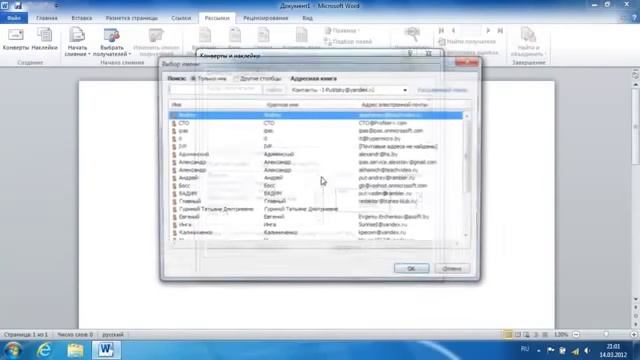Select the ВАДИМ contact row
Screen dimensions: 640x360
(316, 193)
